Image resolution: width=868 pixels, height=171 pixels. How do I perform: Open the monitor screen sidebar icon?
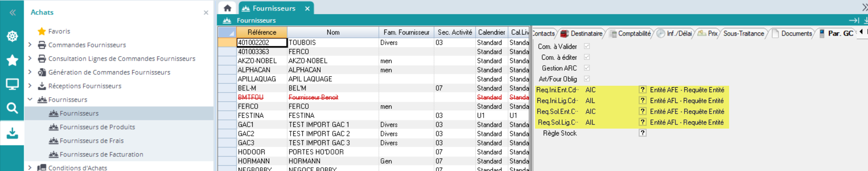(12, 84)
